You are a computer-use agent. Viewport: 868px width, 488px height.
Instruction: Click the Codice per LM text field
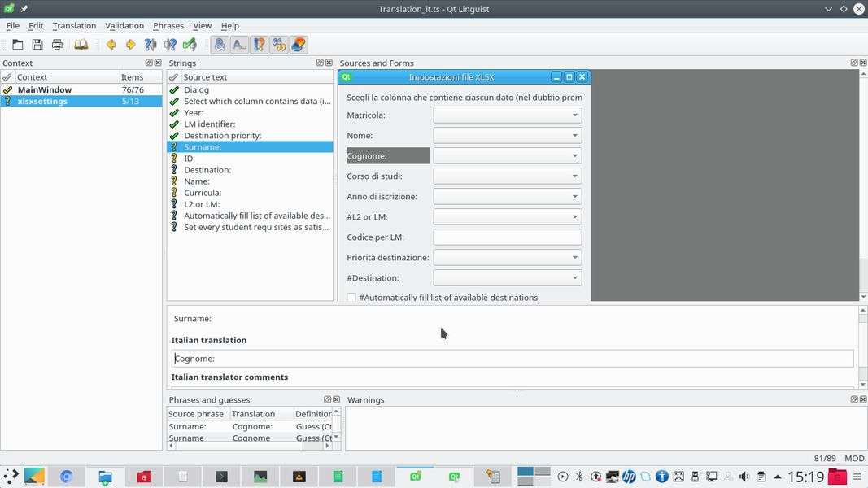coord(507,237)
